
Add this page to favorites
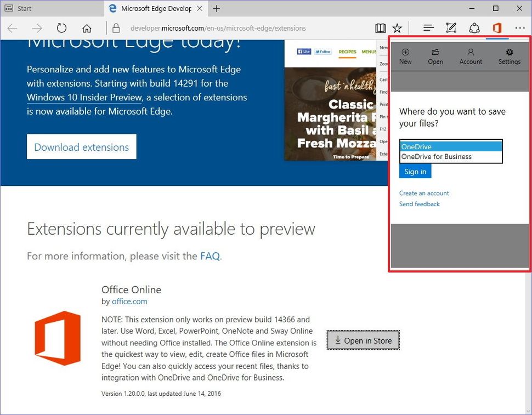point(397,27)
